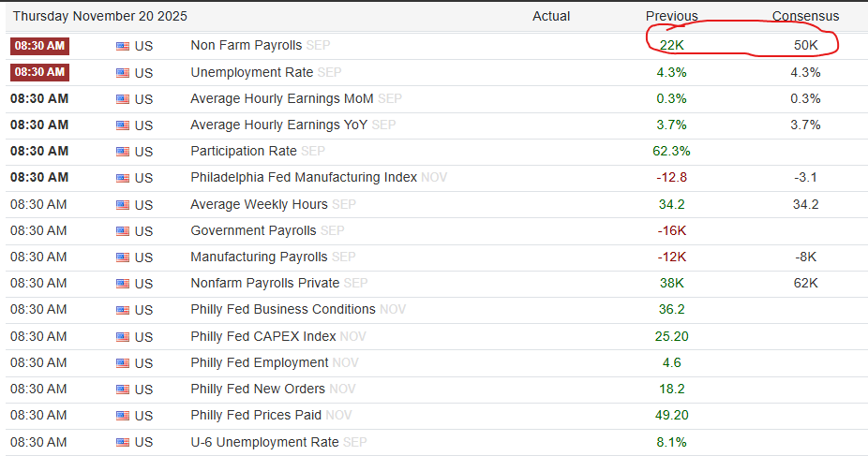Click the flag icon beside Philly Fed CAPEX Index

point(123,336)
